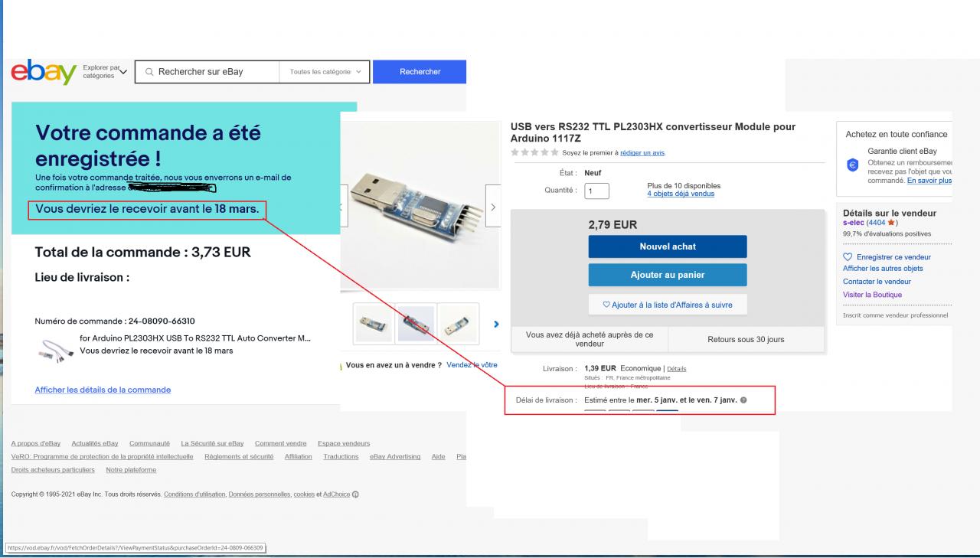Screen dimensions: 980x558
Task: Click 'Enregistrer ce vendeur' heart link
Action: [x=887, y=257]
